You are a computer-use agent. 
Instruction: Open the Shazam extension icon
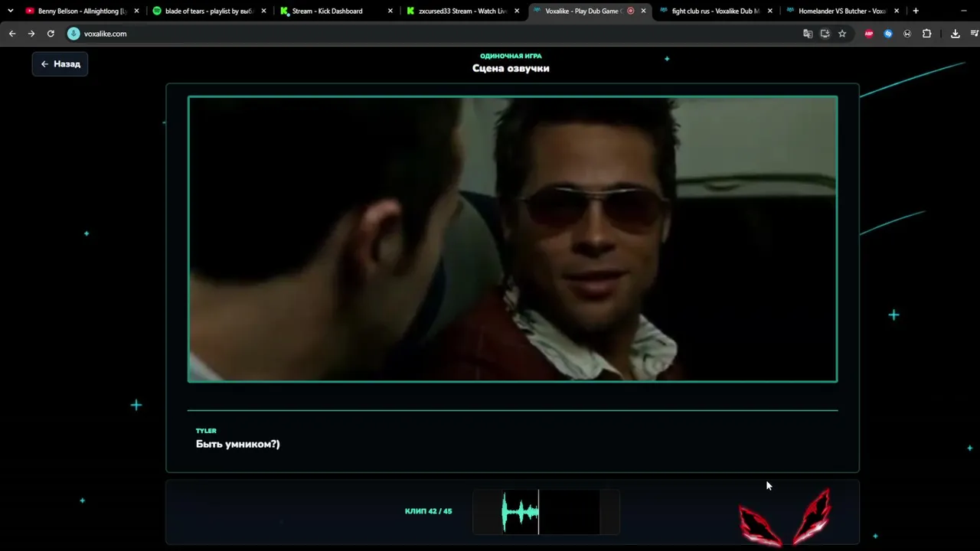888,34
